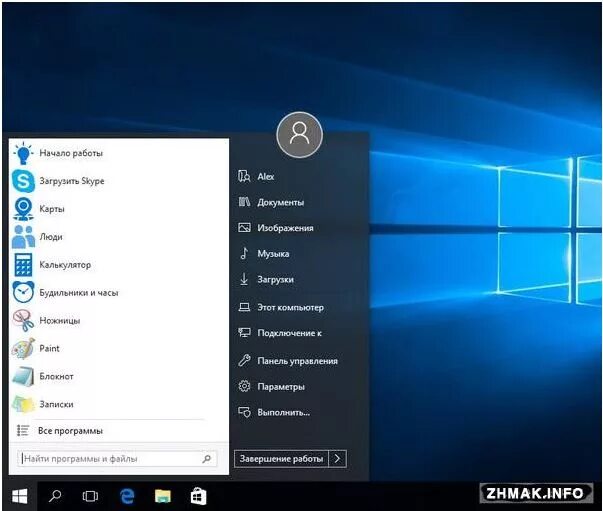Open the Документы link
Image resolution: width=603 pixels, height=511 pixels.
[281, 202]
